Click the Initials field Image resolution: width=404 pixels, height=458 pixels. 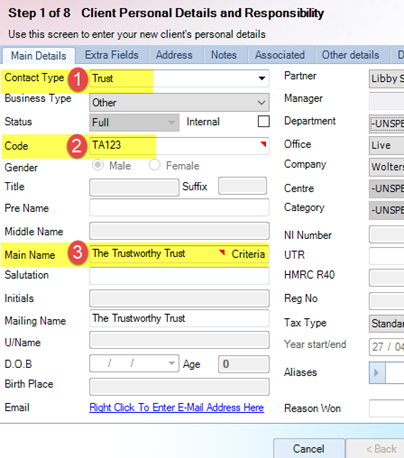pos(179,298)
